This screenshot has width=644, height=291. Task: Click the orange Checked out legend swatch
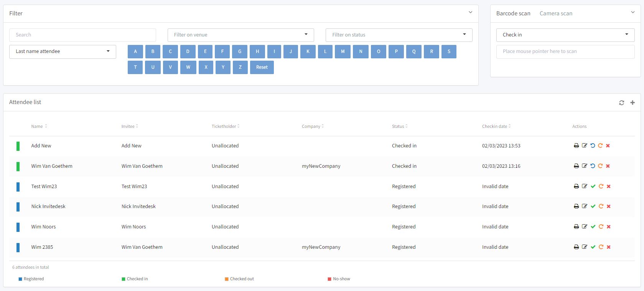tap(227, 279)
